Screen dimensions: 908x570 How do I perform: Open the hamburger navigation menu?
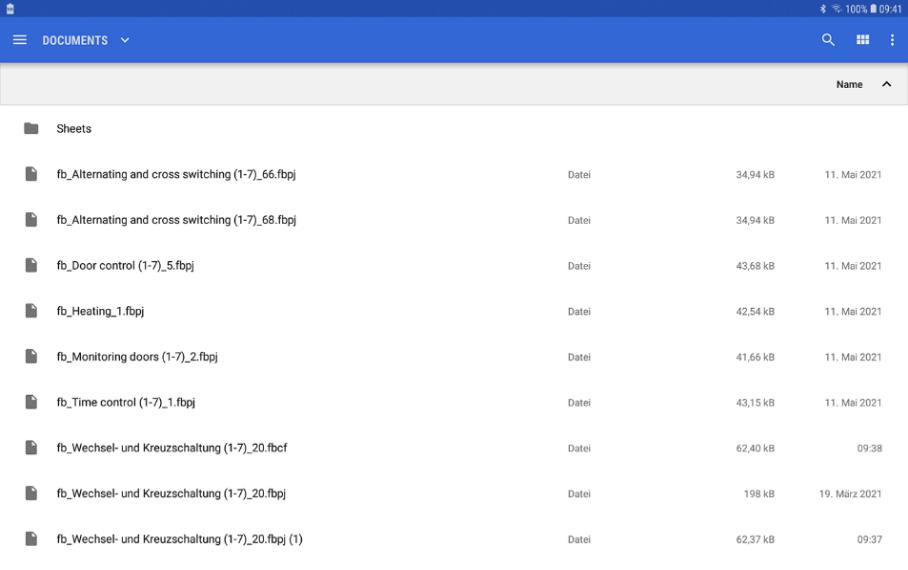pyautogui.click(x=20, y=40)
